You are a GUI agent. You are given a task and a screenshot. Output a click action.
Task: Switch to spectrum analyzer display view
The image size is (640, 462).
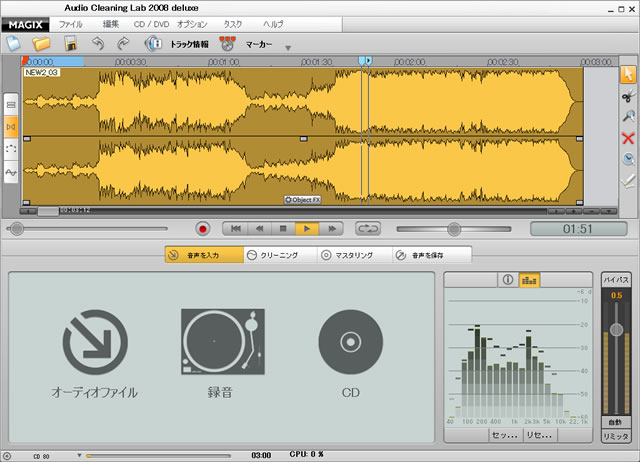[528, 281]
